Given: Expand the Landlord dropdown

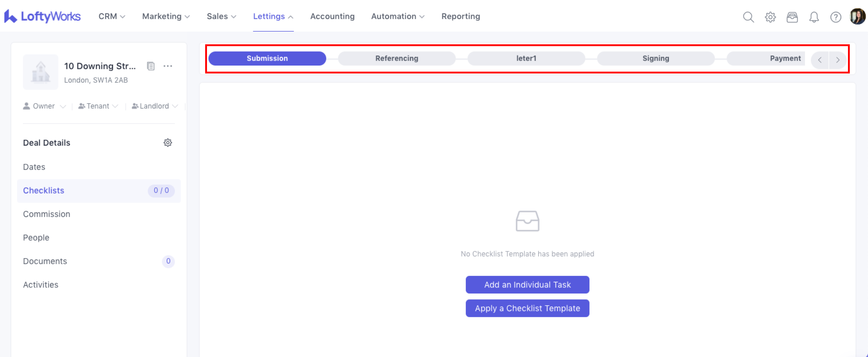Looking at the screenshot, I should click(155, 106).
